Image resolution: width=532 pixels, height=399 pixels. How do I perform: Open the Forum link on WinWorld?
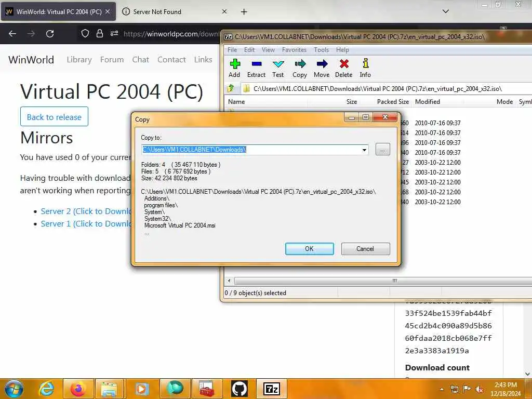pyautogui.click(x=112, y=60)
